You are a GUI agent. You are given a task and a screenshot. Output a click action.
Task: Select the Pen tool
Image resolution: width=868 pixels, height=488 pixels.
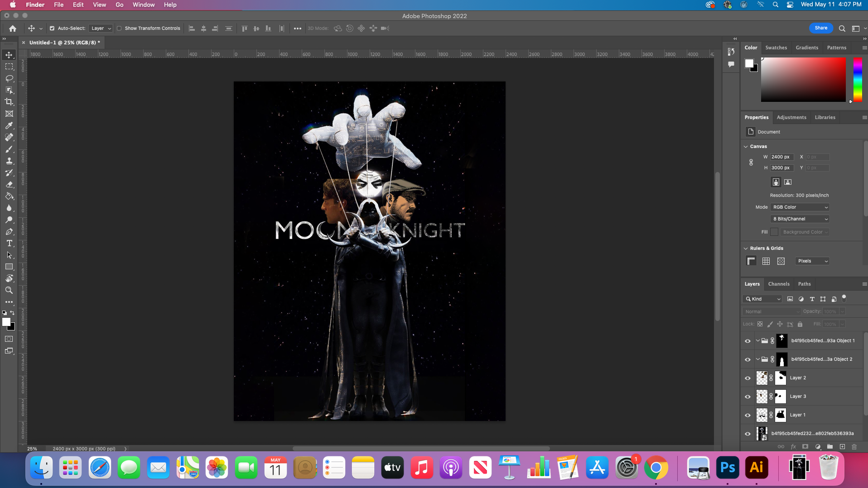pyautogui.click(x=9, y=232)
